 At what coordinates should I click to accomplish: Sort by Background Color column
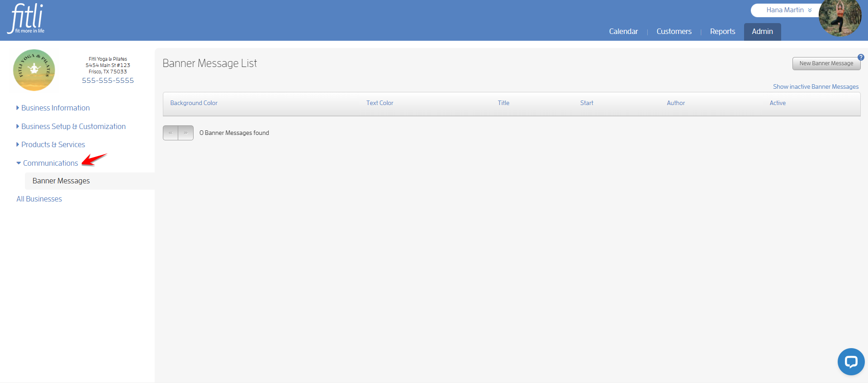coord(194,103)
